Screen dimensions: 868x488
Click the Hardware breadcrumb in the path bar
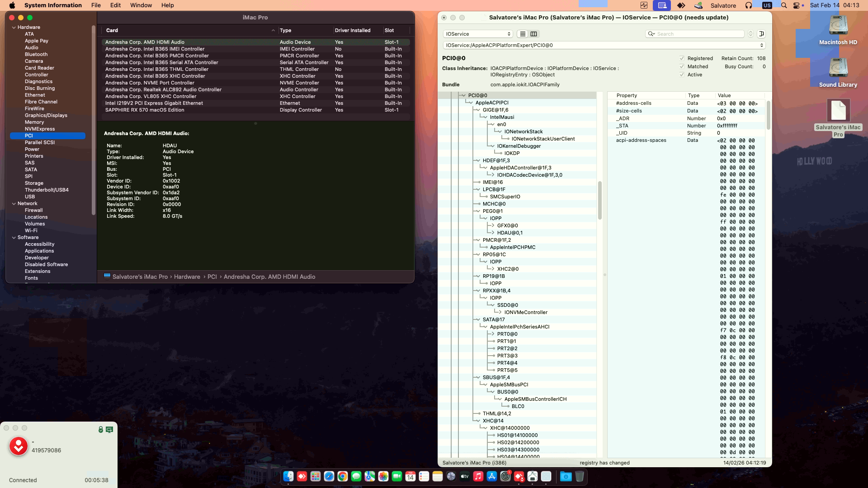coord(187,277)
